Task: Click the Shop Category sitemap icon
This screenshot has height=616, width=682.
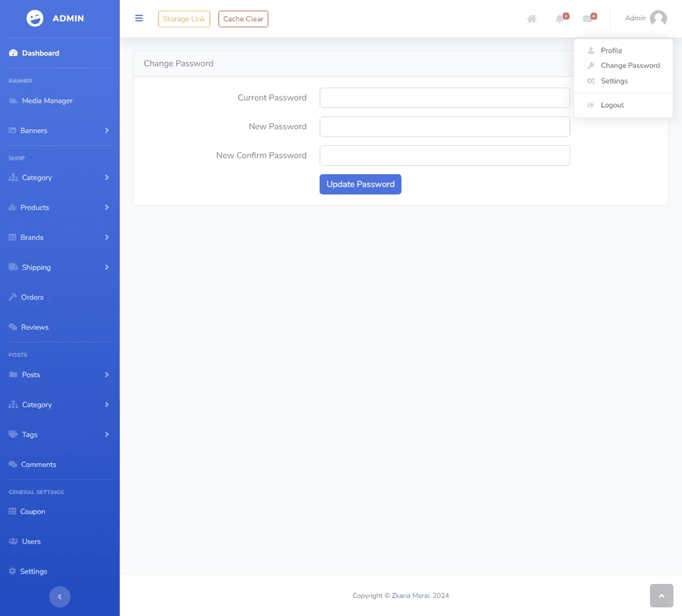Action: [13, 178]
